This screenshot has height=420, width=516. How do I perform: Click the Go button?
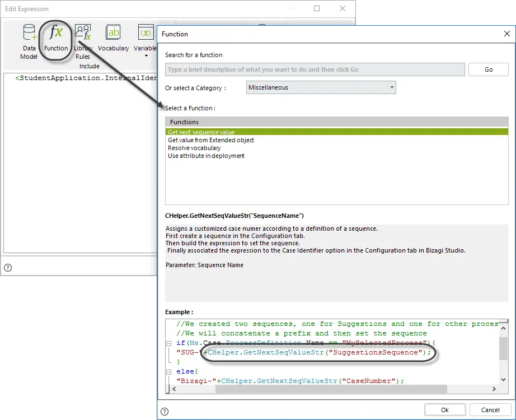pos(489,69)
